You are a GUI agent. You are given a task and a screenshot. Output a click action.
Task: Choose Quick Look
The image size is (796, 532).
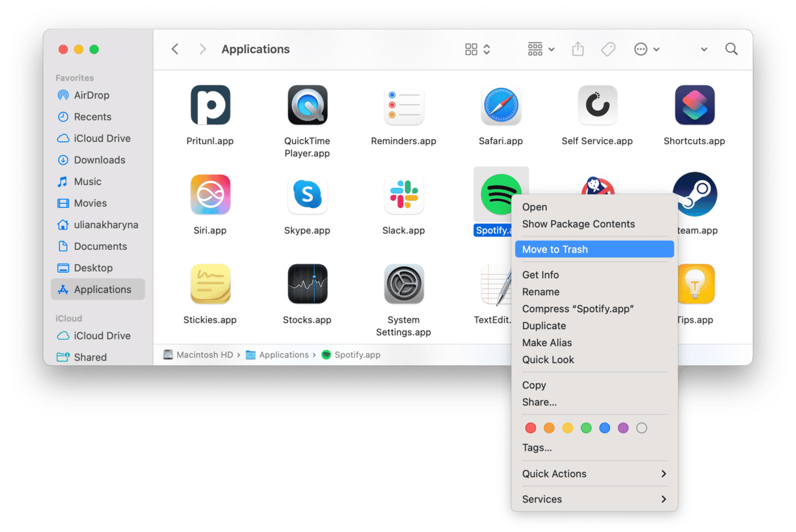click(594, 360)
